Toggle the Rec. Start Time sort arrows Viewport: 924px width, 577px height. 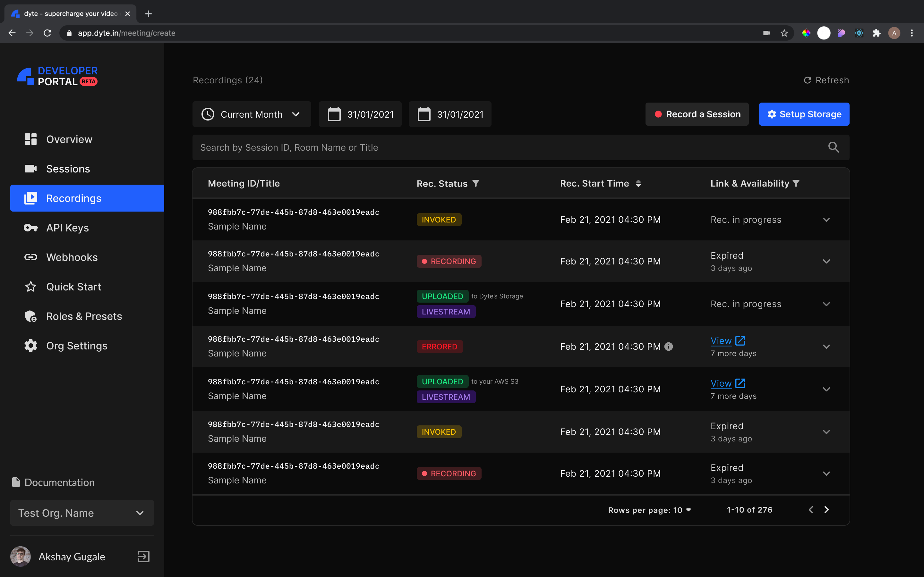(639, 183)
